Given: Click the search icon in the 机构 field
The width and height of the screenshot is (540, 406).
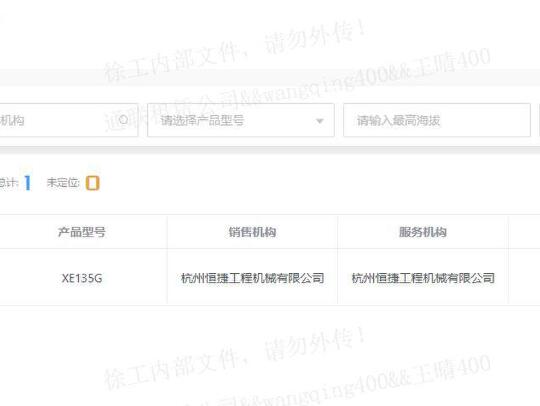Looking at the screenshot, I should click(123, 120).
